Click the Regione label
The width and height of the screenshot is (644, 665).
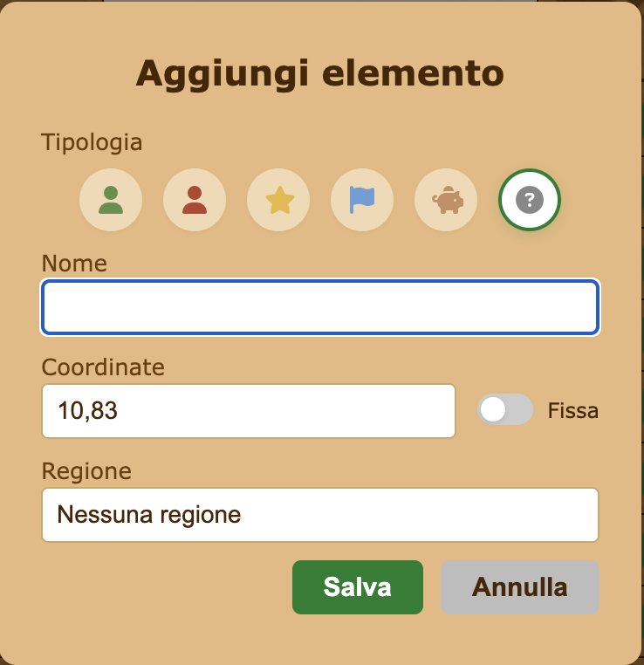(86, 471)
